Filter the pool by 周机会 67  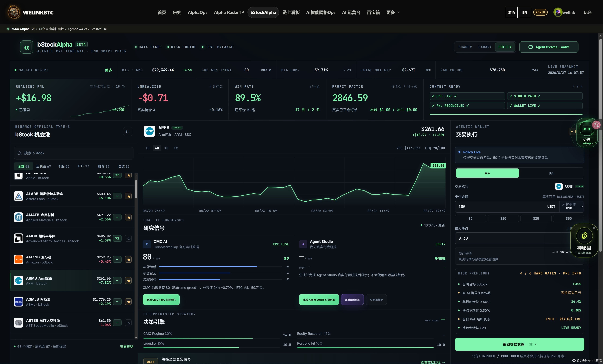tap(44, 166)
